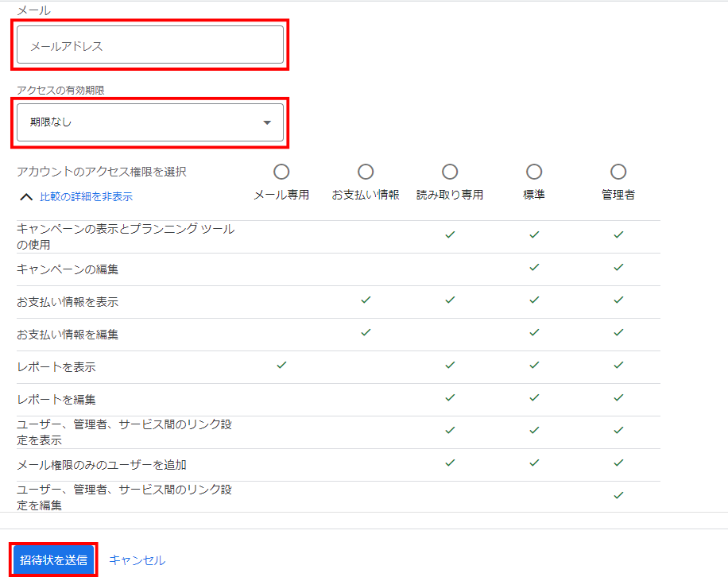Click the 読み取り専用 checkmark in レポートを編集 row
The width and height of the screenshot is (728, 577).
pyautogui.click(x=449, y=397)
